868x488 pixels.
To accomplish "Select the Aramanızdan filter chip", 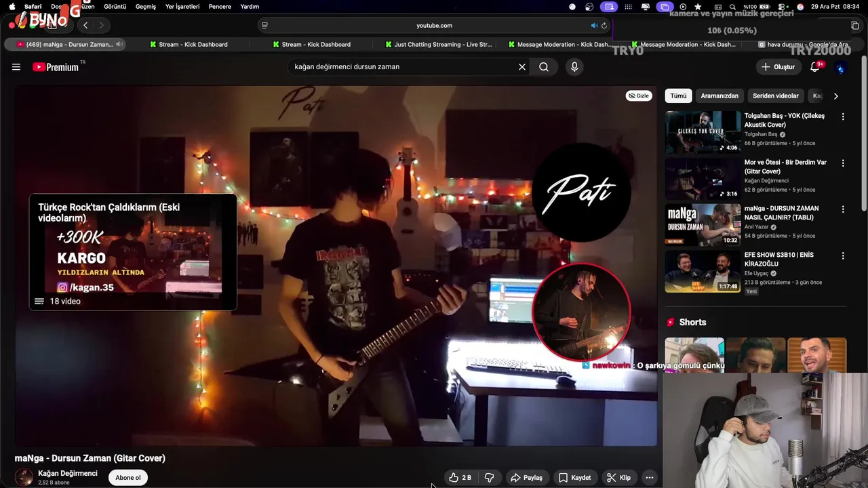I will coord(719,96).
